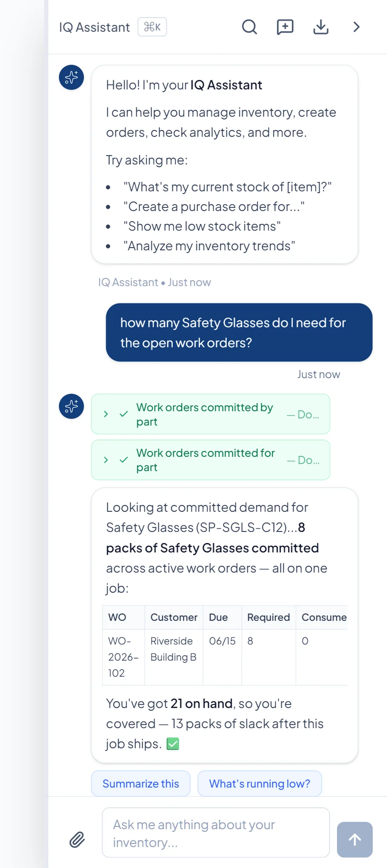The height and width of the screenshot is (868, 387).
Task: Click the 'IQ Assistant' panel title
Action: [x=94, y=27]
